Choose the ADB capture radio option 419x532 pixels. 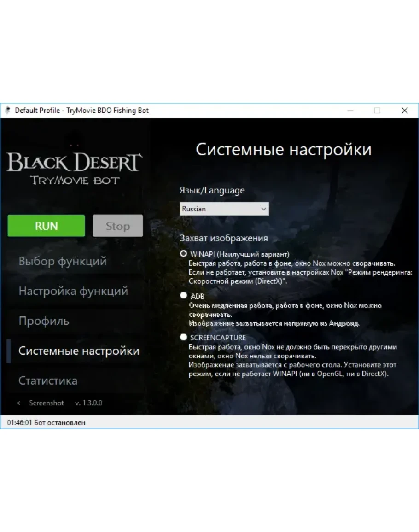[x=184, y=296]
